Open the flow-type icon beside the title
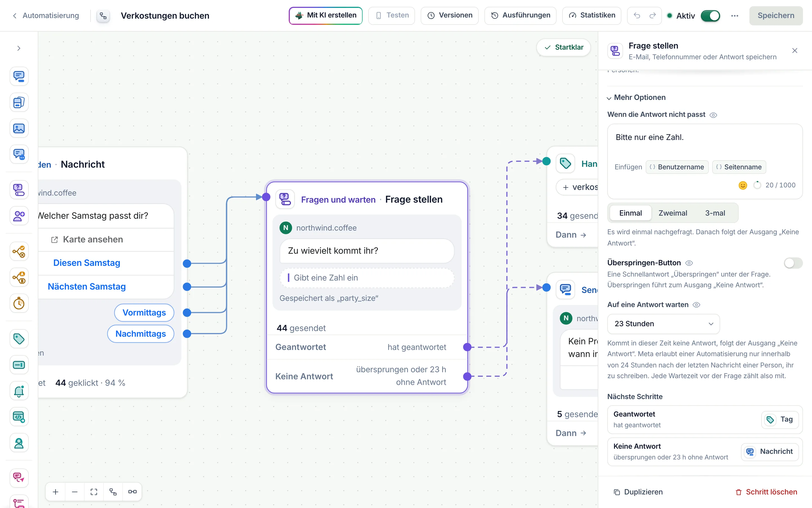The width and height of the screenshot is (812, 508). [x=103, y=16]
